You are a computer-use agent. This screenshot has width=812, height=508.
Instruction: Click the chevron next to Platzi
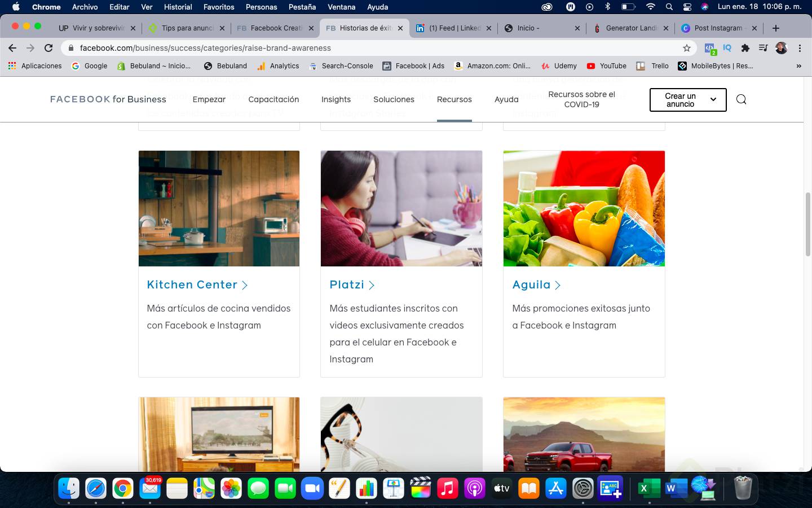point(372,286)
